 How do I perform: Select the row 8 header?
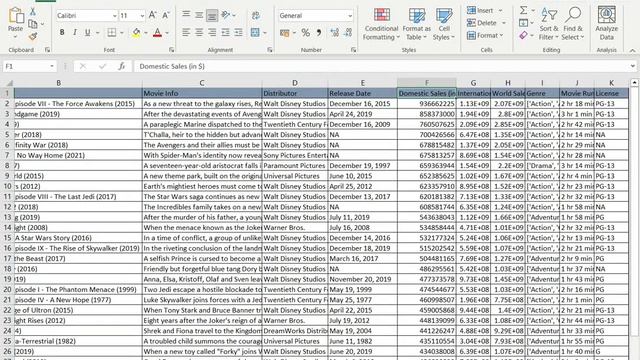[7, 165]
